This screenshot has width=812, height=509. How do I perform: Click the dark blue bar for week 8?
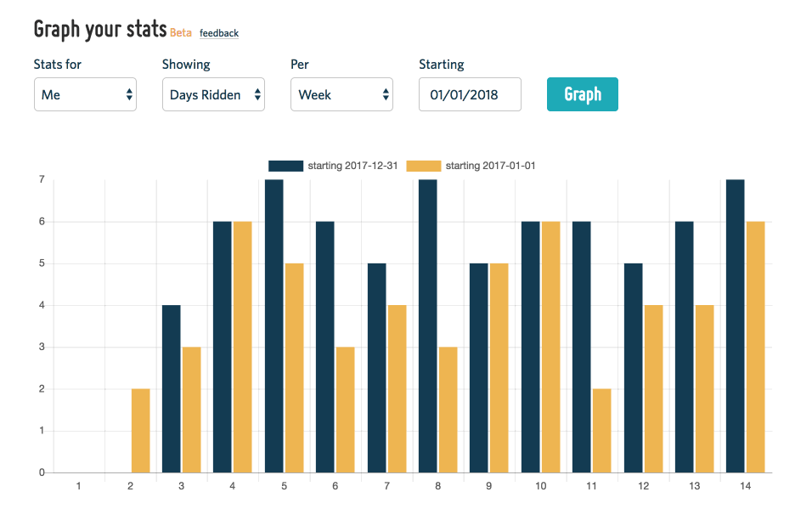(428, 325)
